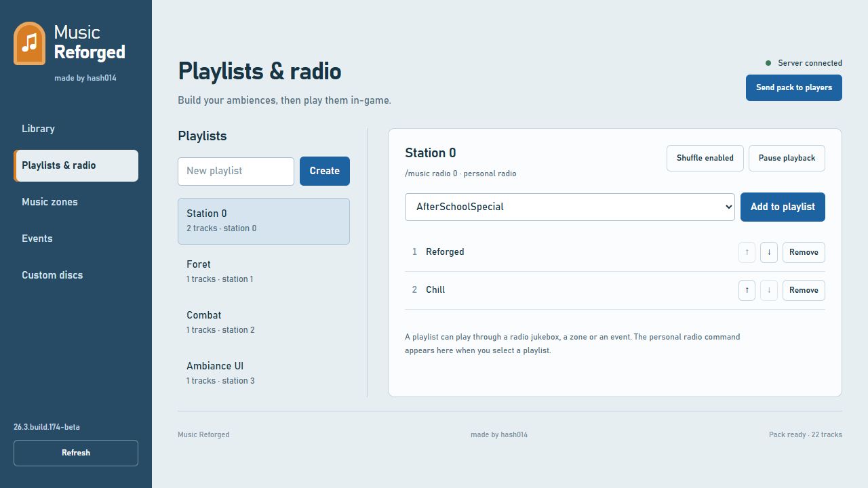The width and height of the screenshot is (868, 488).
Task: Focus the New playlist input field
Action: tap(236, 171)
